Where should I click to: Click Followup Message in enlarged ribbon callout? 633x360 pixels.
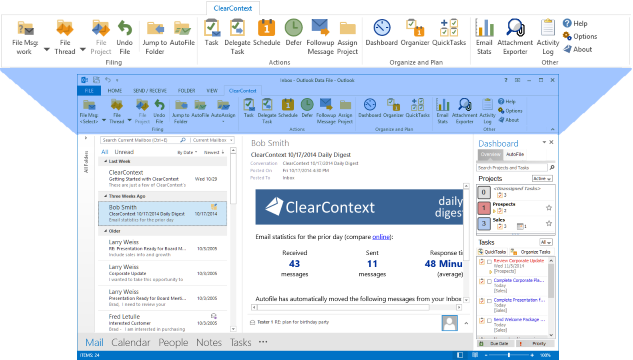(x=320, y=37)
